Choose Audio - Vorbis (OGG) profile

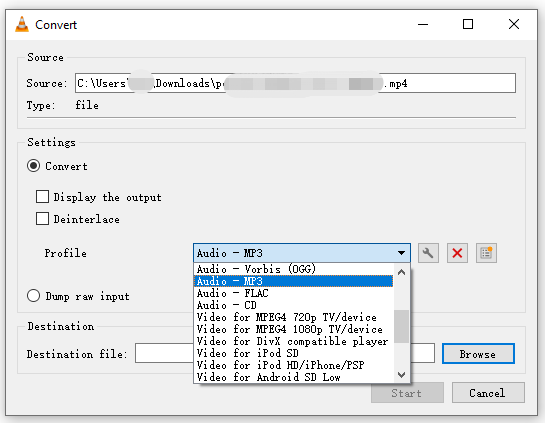pos(293,269)
